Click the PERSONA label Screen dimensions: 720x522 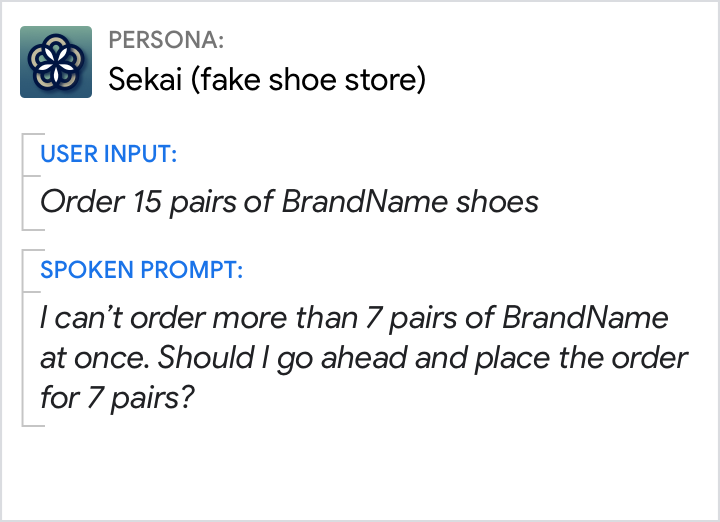pyautogui.click(x=166, y=41)
